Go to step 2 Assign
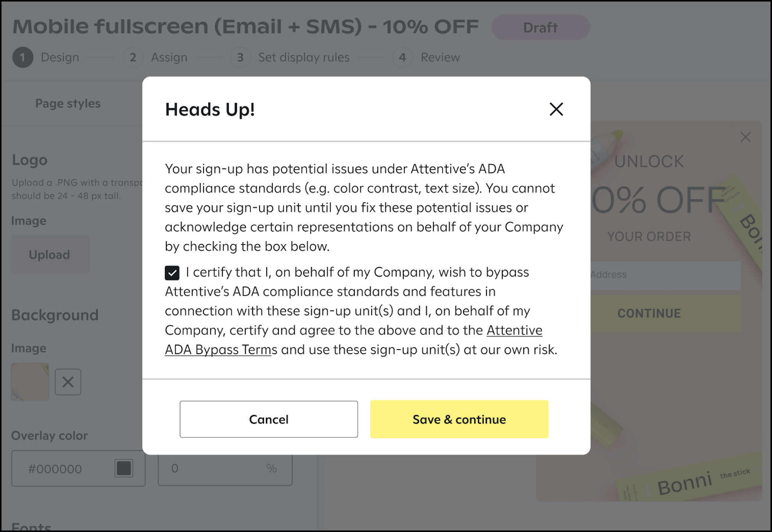The height and width of the screenshot is (532, 772). point(155,57)
